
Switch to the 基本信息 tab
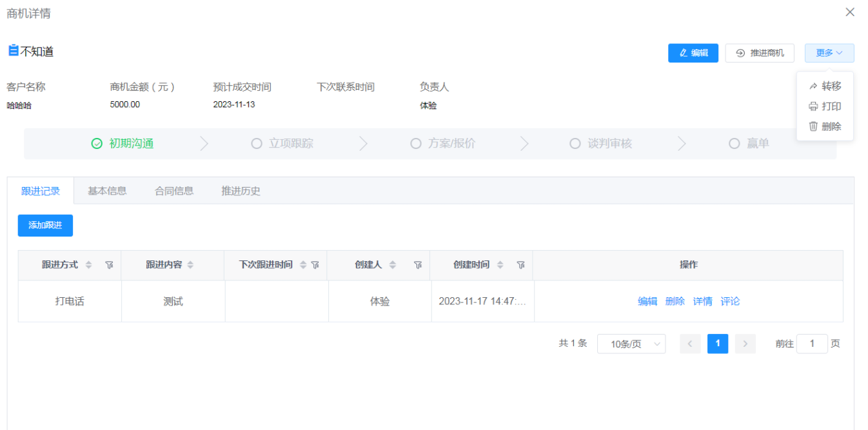[106, 190]
